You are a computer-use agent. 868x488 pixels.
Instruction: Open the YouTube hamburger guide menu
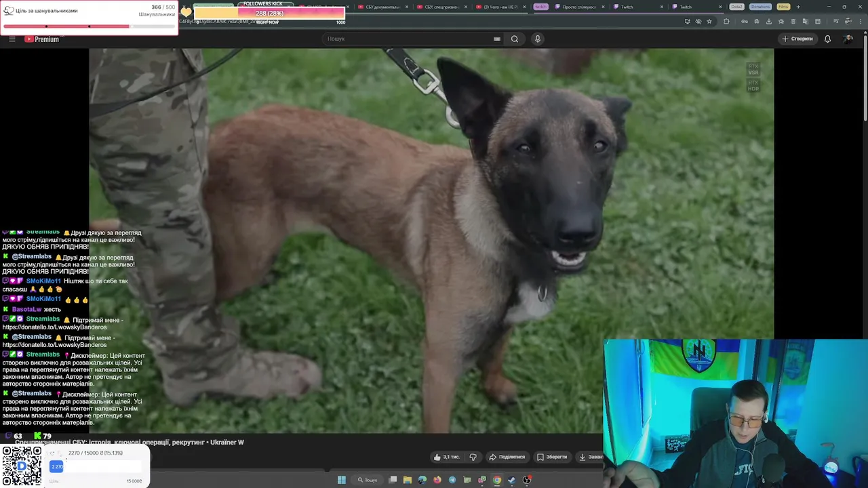click(x=12, y=39)
